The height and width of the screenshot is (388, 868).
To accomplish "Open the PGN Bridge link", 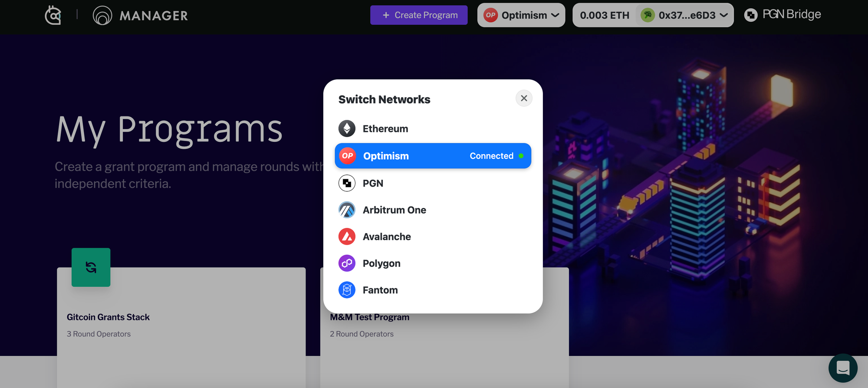I will point(783,15).
